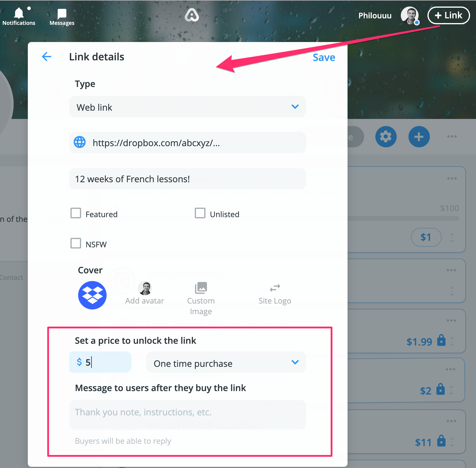476x468 pixels.
Task: Open the Web link type dropdown
Action: pyautogui.click(x=187, y=107)
